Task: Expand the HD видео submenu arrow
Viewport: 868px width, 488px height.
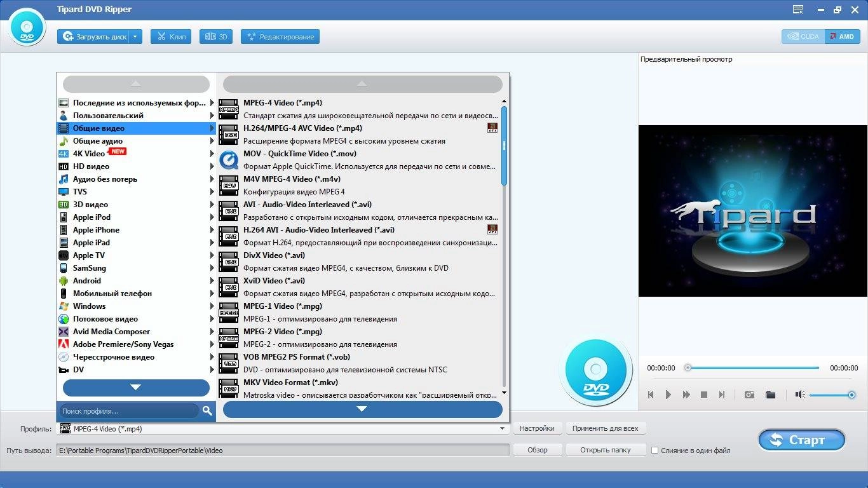Action: (x=212, y=166)
